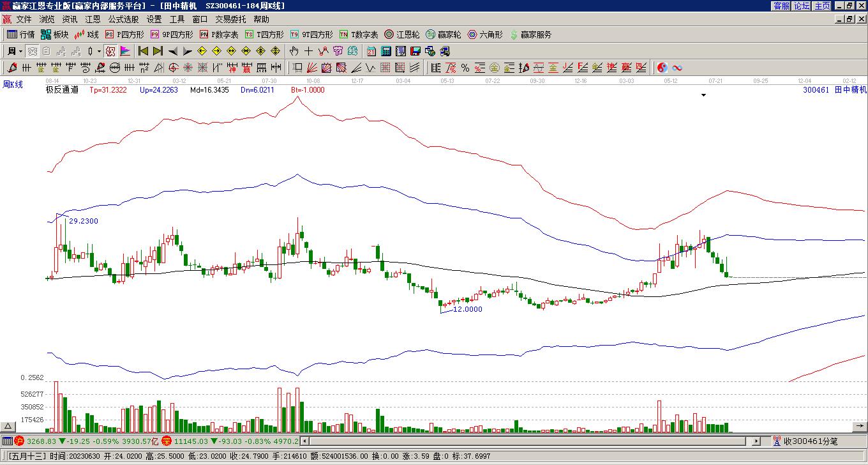Viewport: 868px width, 465px height.
Task: Open the 帮助 menu
Action: (261, 19)
